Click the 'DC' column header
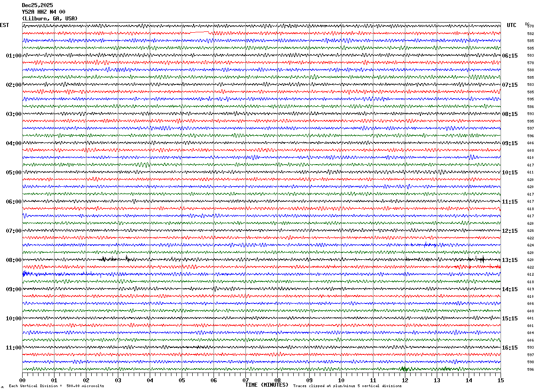Viewport: 536px width, 392px height. (x=527, y=24)
